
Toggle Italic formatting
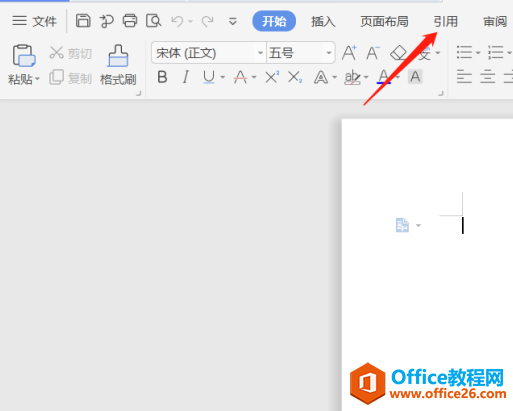pyautogui.click(x=186, y=77)
